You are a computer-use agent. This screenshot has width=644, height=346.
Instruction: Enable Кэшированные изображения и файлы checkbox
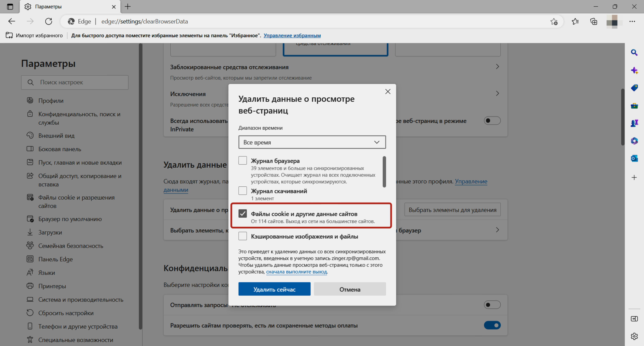point(242,236)
